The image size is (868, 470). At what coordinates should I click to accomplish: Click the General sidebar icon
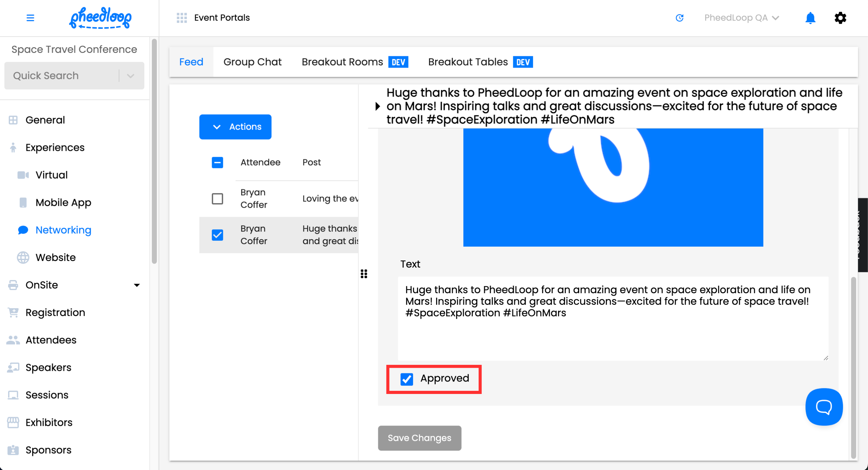13,120
